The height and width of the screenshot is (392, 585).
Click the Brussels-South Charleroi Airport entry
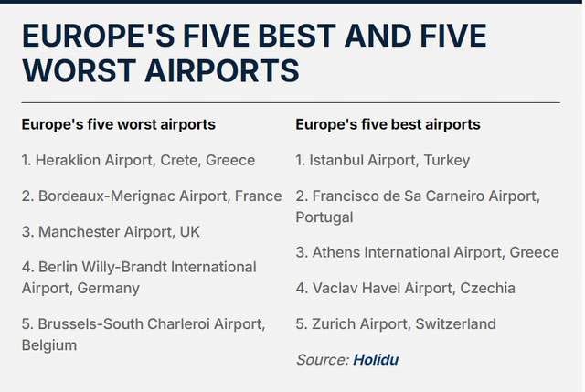coord(144,334)
